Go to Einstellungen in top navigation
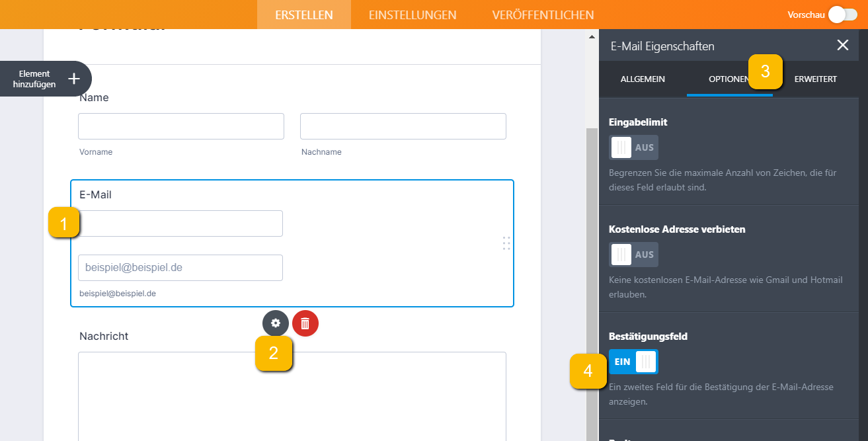The height and width of the screenshot is (441, 868). [x=413, y=15]
